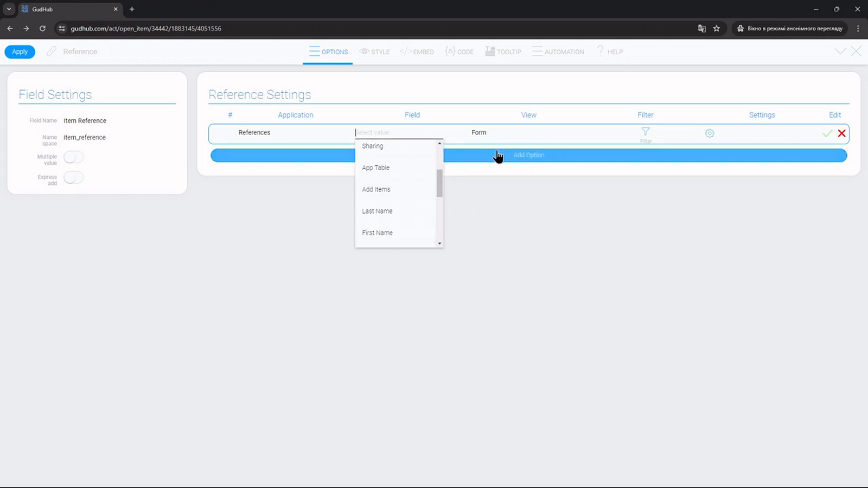Select App Table from the dropdown list
868x488 pixels.
tap(395, 168)
